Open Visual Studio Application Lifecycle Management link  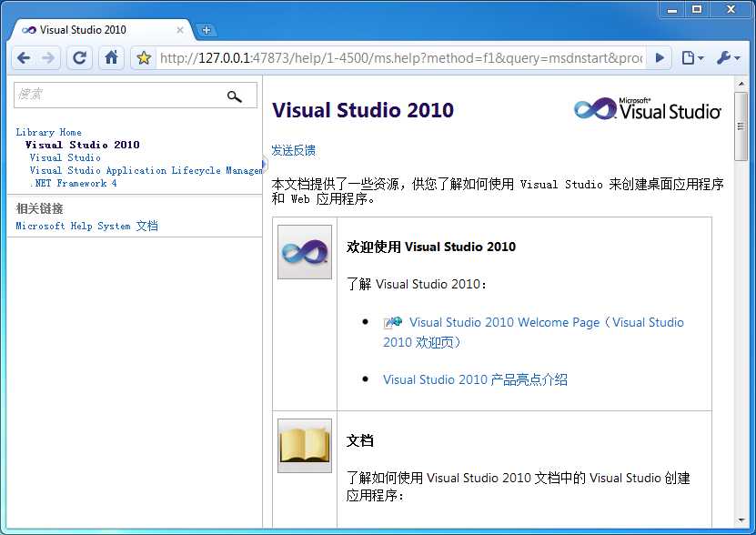146,170
